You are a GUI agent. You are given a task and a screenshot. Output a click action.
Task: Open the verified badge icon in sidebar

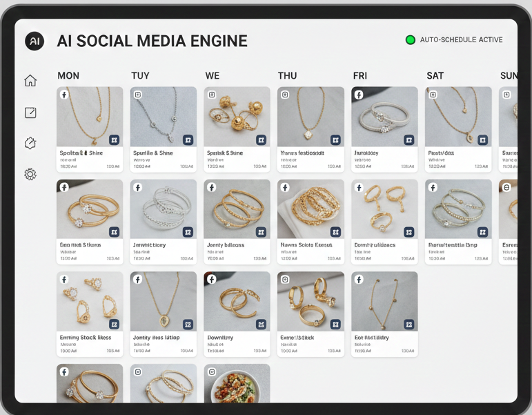point(30,143)
